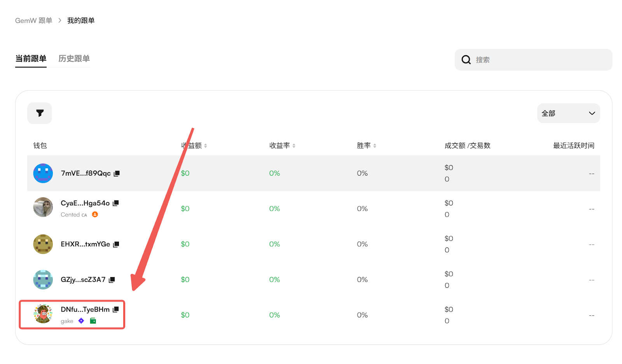Open the 全部 dropdown
This screenshot has height=364, width=622.
coord(568,113)
